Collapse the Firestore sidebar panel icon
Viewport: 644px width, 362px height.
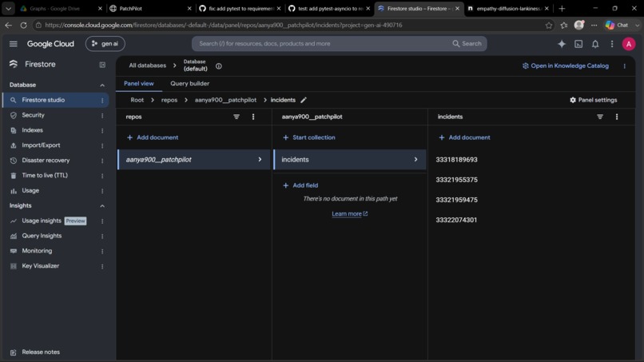point(102,65)
